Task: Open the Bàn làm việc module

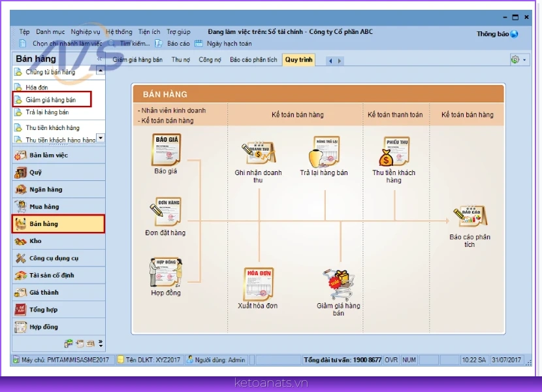Action: click(58, 155)
